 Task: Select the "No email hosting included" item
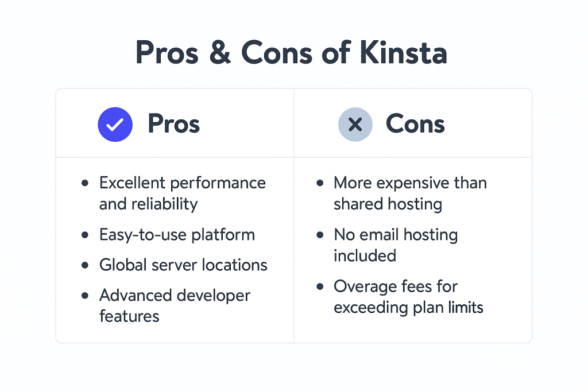[395, 244]
